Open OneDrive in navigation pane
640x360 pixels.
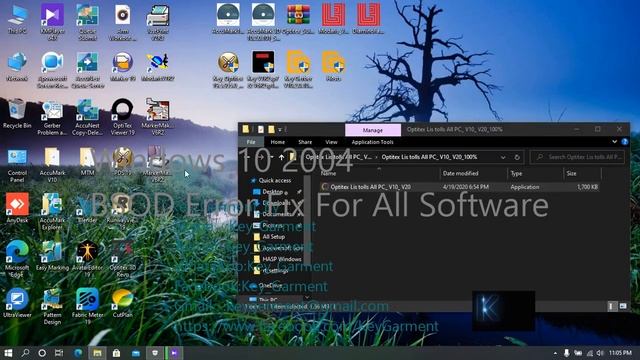[x=269, y=286]
